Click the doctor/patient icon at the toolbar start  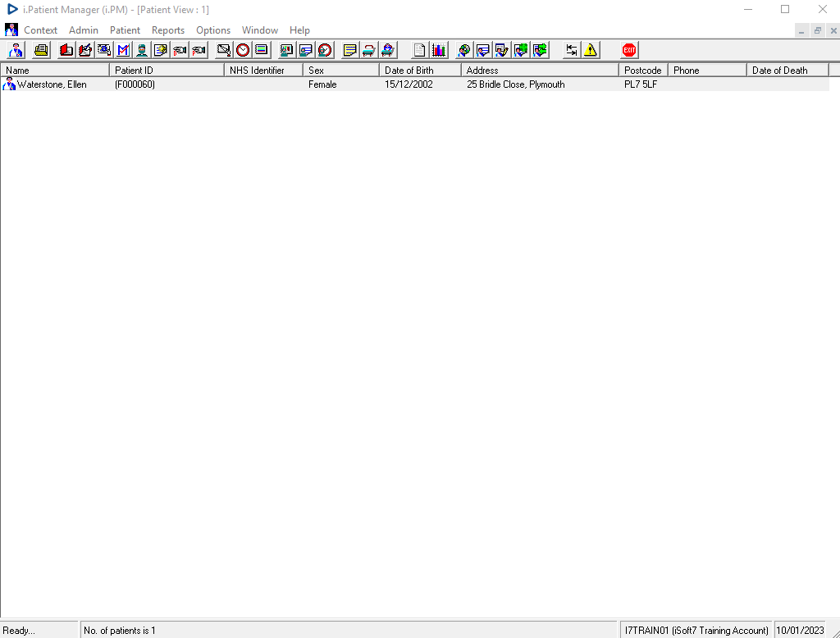click(16, 50)
